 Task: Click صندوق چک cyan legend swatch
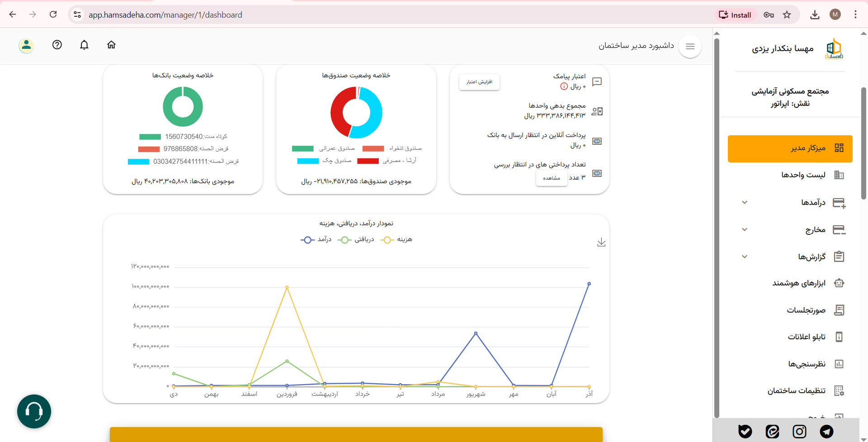coord(308,161)
